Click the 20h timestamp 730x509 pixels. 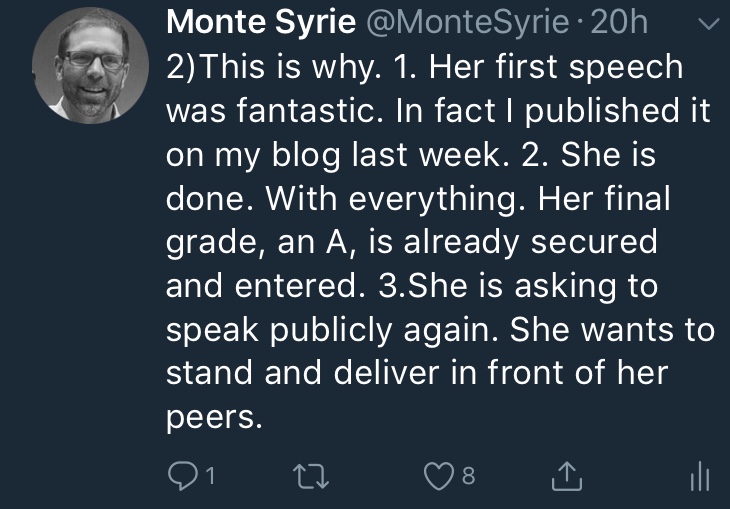(x=620, y=23)
